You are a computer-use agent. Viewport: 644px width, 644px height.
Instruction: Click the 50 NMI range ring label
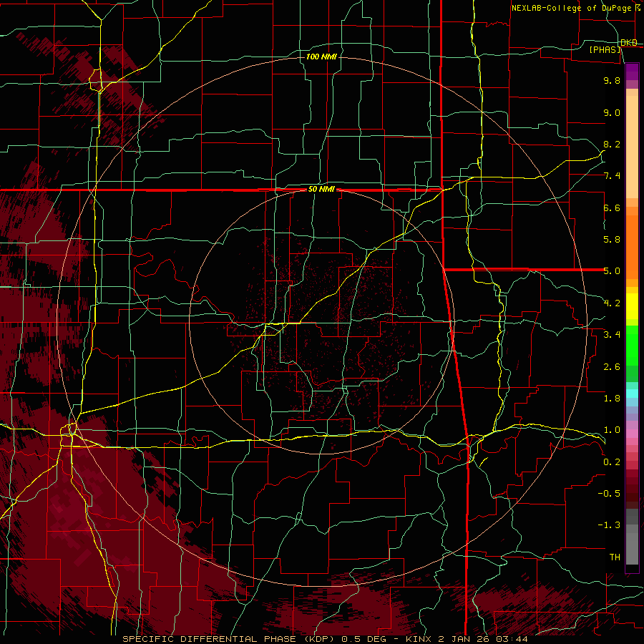[x=321, y=190]
